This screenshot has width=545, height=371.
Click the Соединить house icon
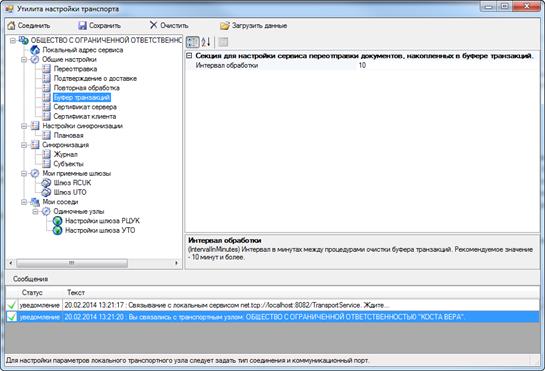11,25
